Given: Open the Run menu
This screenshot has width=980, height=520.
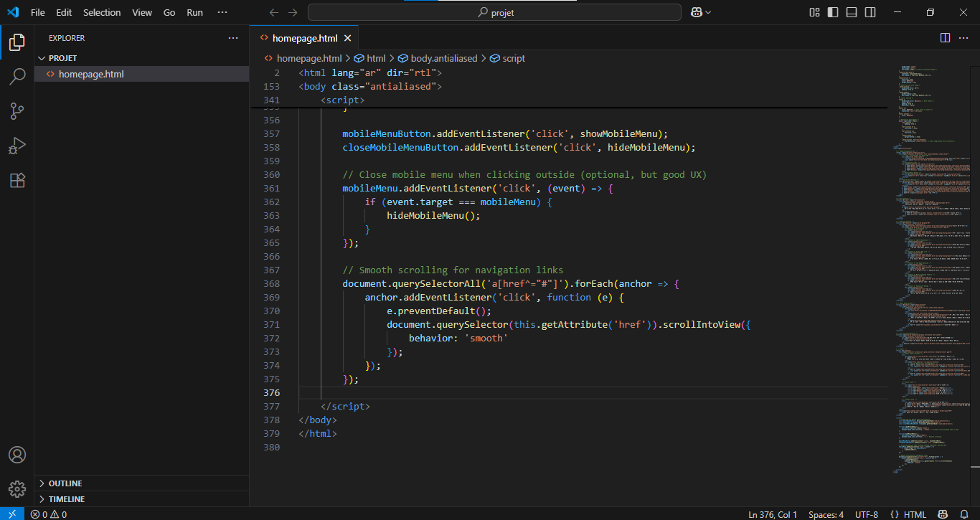Looking at the screenshot, I should pyautogui.click(x=194, y=12).
